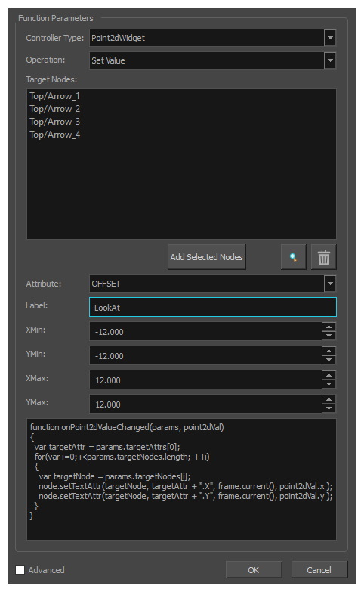Confirm with the OK button
The height and width of the screenshot is (592, 364).
click(x=254, y=570)
